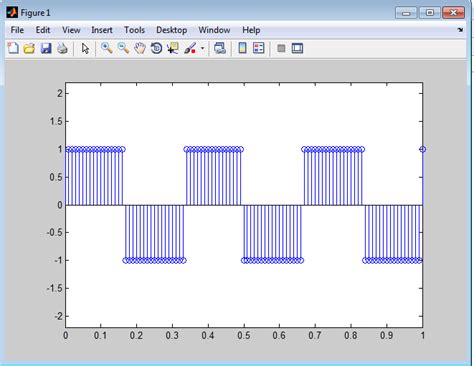
Task: Choose the Data Cursor tool
Action: [x=173, y=48]
